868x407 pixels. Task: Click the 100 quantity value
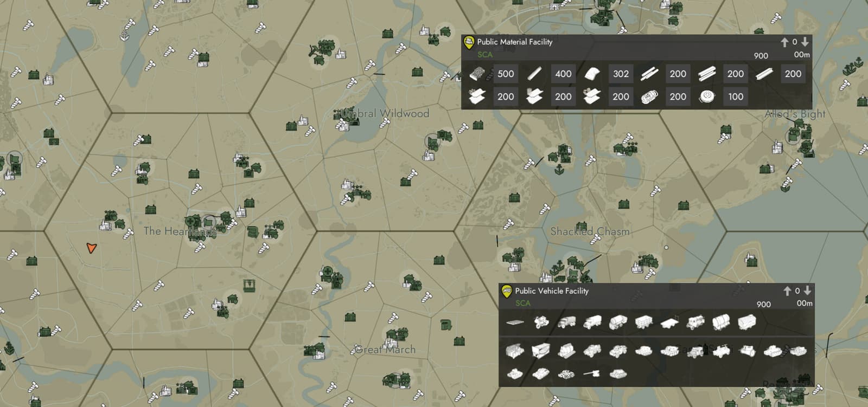[736, 96]
